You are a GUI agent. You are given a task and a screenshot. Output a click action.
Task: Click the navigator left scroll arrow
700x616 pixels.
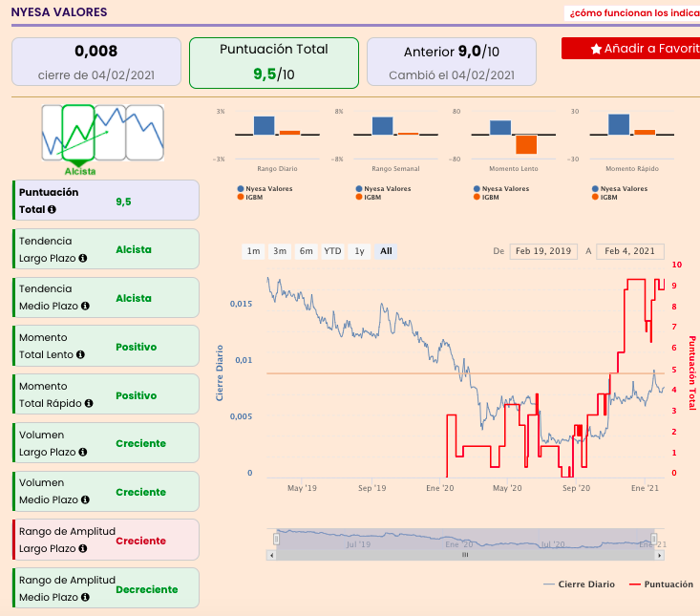271,555
